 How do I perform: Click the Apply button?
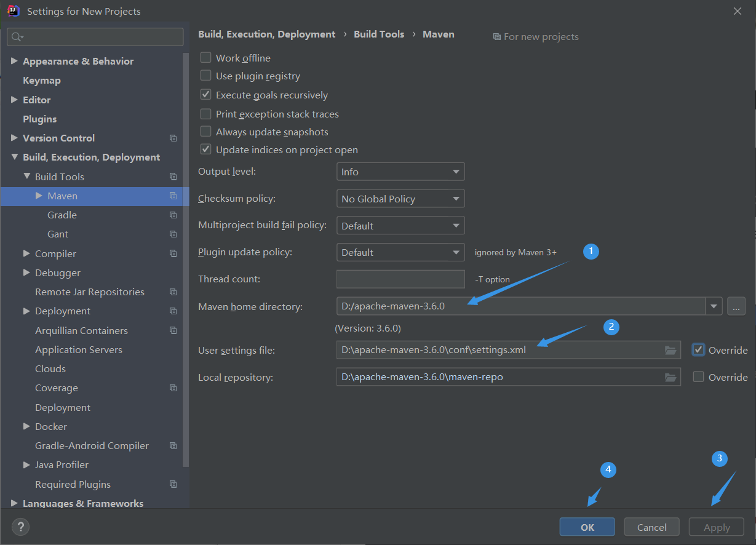click(717, 527)
